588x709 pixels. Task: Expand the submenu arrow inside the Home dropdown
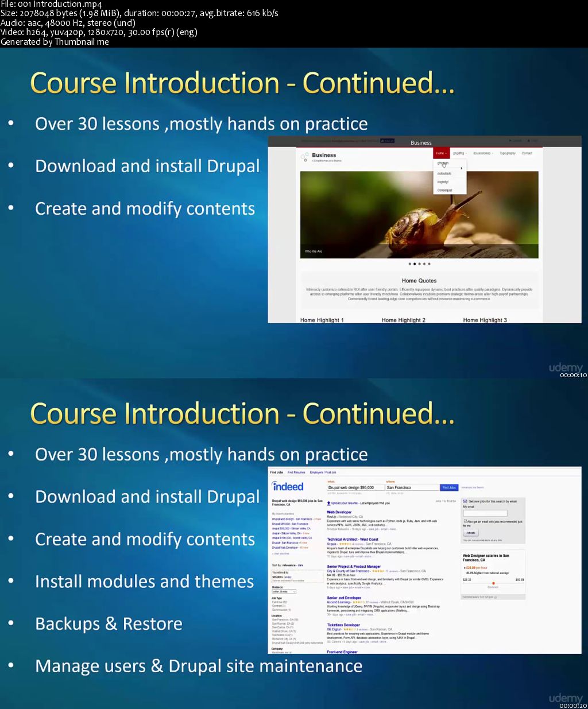pos(461,168)
